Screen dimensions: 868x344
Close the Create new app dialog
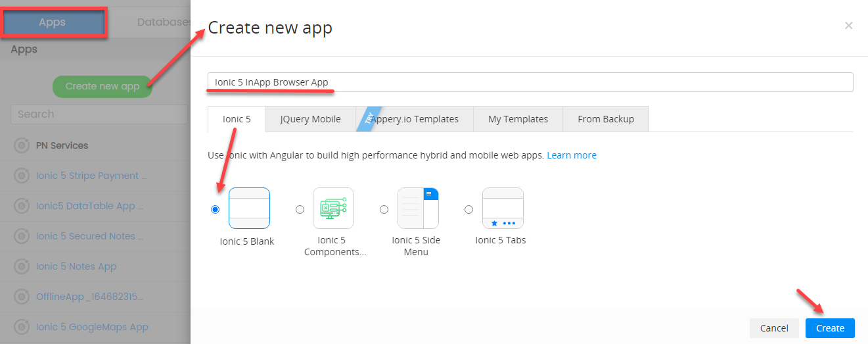[x=848, y=26]
